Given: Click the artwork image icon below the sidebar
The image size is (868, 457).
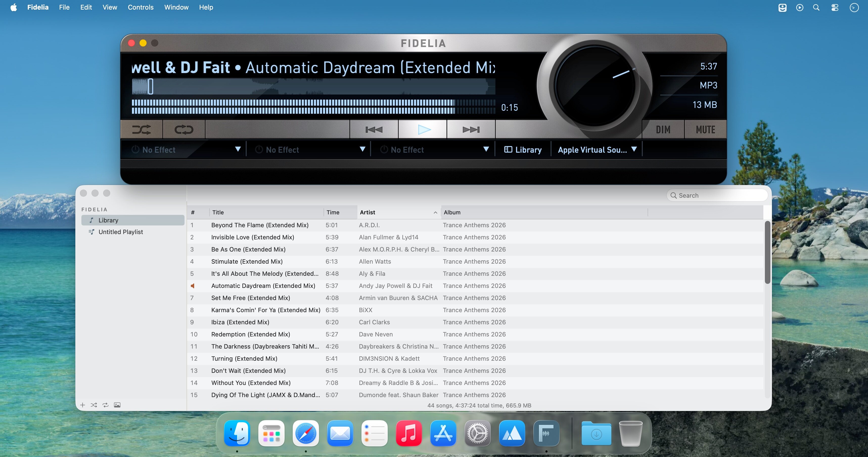Looking at the screenshot, I should click(117, 405).
